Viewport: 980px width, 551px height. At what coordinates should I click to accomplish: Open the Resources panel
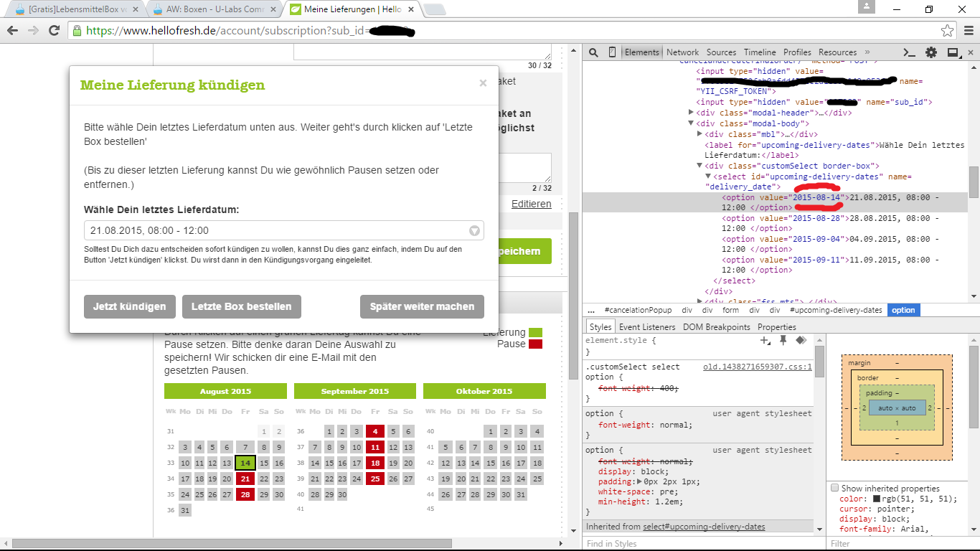837,52
